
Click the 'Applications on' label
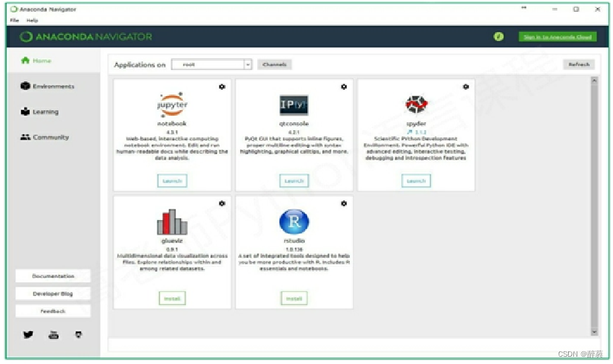coord(140,65)
